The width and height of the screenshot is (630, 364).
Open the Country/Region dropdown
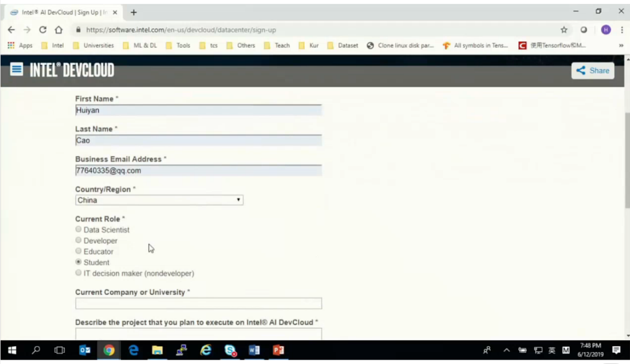159,200
